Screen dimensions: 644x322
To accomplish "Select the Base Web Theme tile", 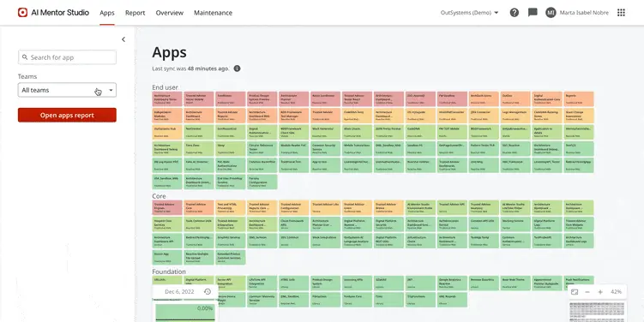I will coord(515,283).
